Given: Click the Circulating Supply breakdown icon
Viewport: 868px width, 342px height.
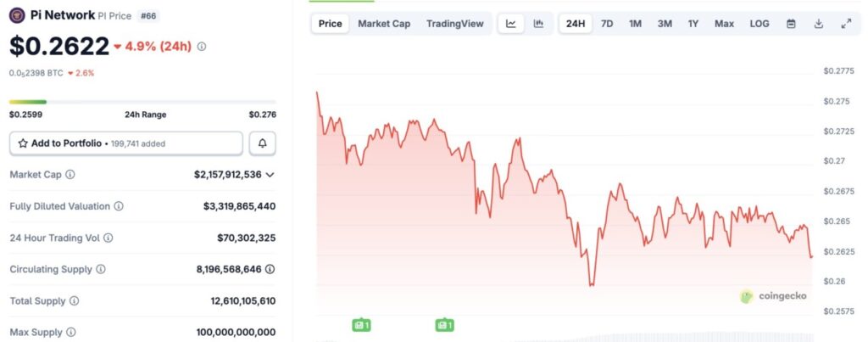Looking at the screenshot, I should [270, 269].
